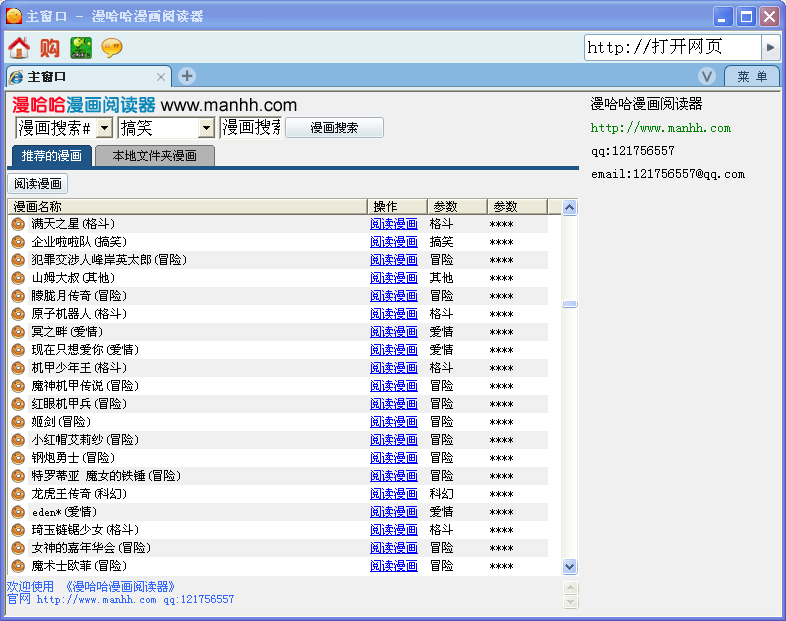
Task: Click the disc icon for 小红帽艾莉纱
Action: 18,440
